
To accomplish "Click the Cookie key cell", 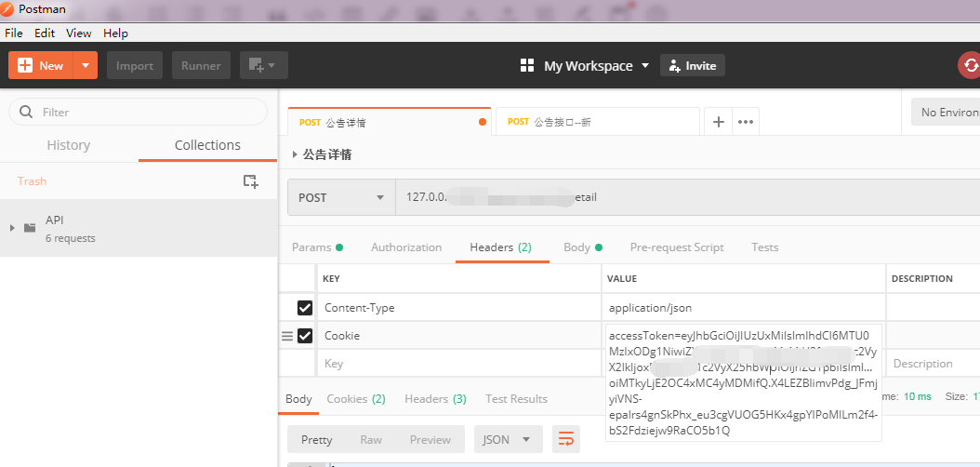I will (458, 336).
